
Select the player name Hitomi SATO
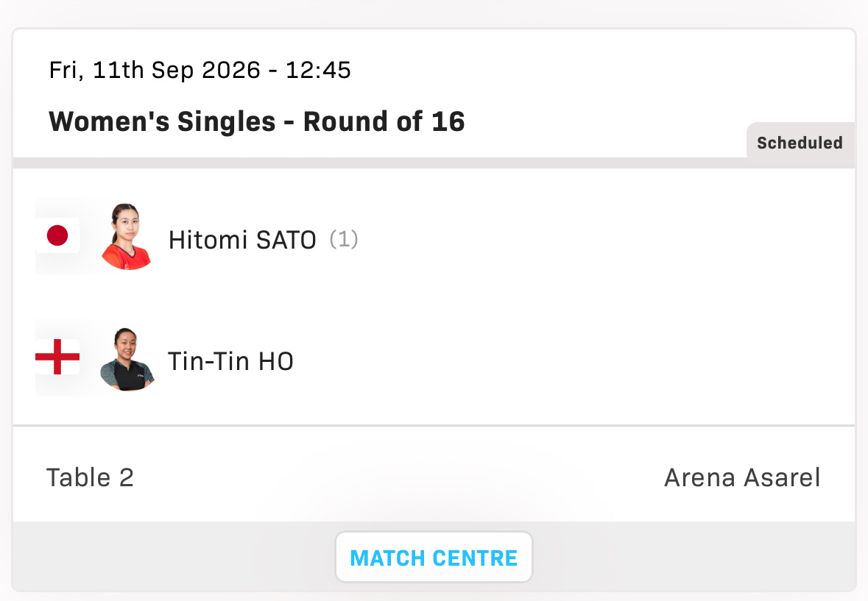click(x=242, y=240)
